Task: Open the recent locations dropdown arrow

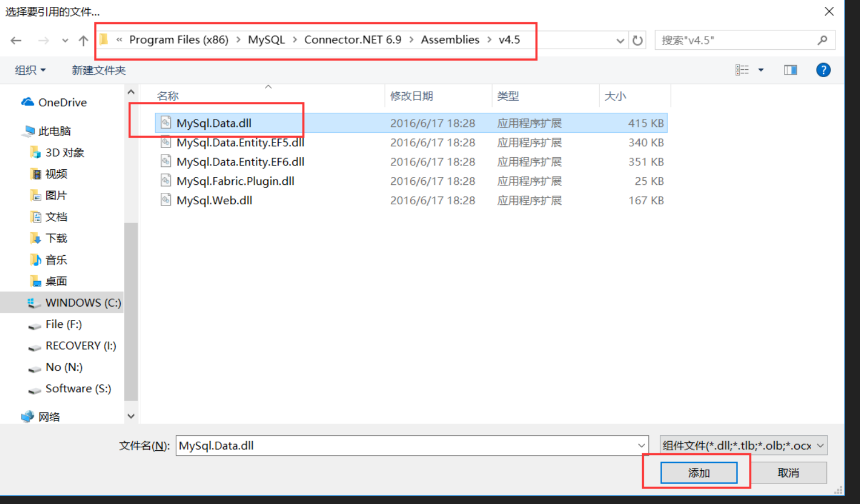Action: [65, 41]
